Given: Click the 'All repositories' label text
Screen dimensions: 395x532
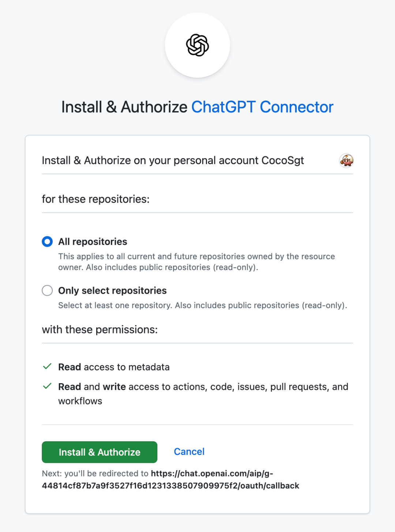Looking at the screenshot, I should click(x=93, y=242).
